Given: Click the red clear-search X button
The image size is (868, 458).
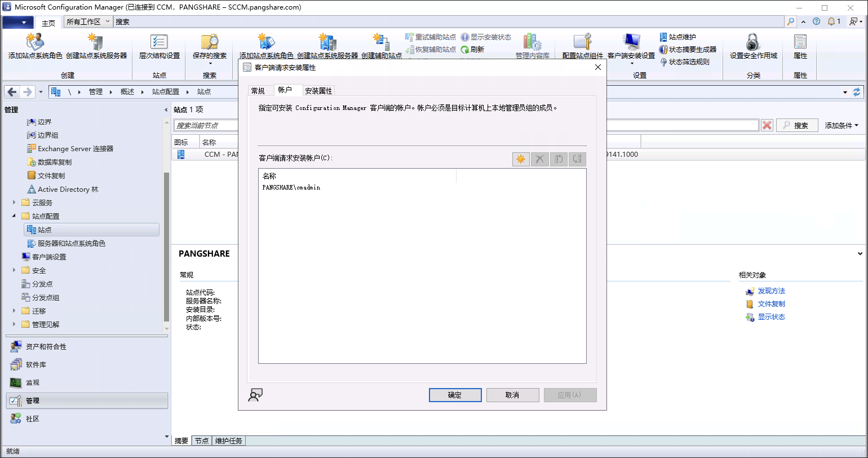Looking at the screenshot, I should pyautogui.click(x=767, y=125).
